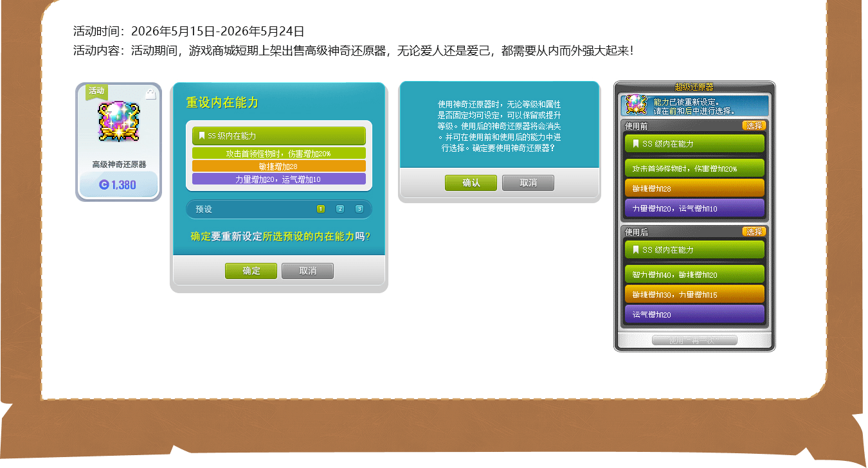The width and height of the screenshot is (868, 468).
Task: Click bookmark icon in 使用前 SS级内在能力 row
Action: click(x=636, y=143)
